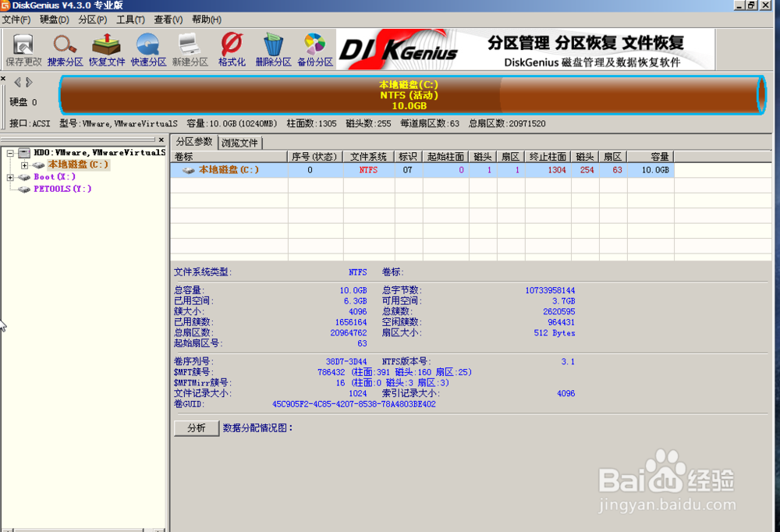
Task: Click the Save Changes (保存更改) toolbar icon
Action: coord(23,50)
